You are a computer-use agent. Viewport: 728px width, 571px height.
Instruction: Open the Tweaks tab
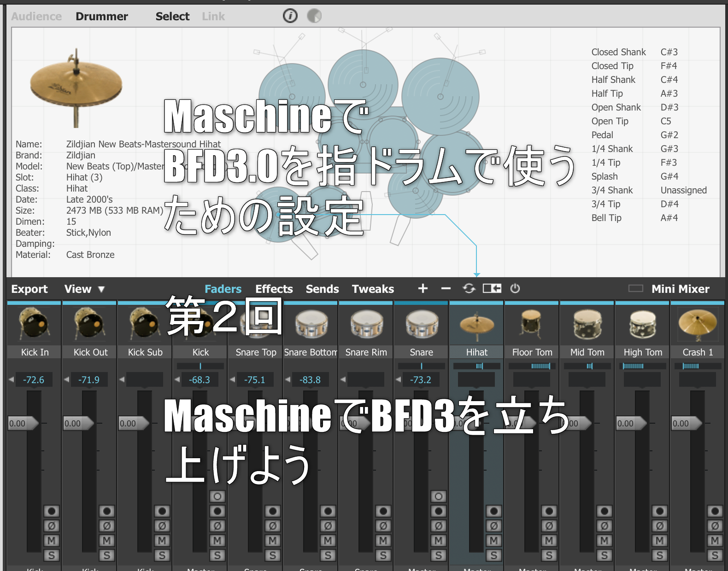coord(372,289)
